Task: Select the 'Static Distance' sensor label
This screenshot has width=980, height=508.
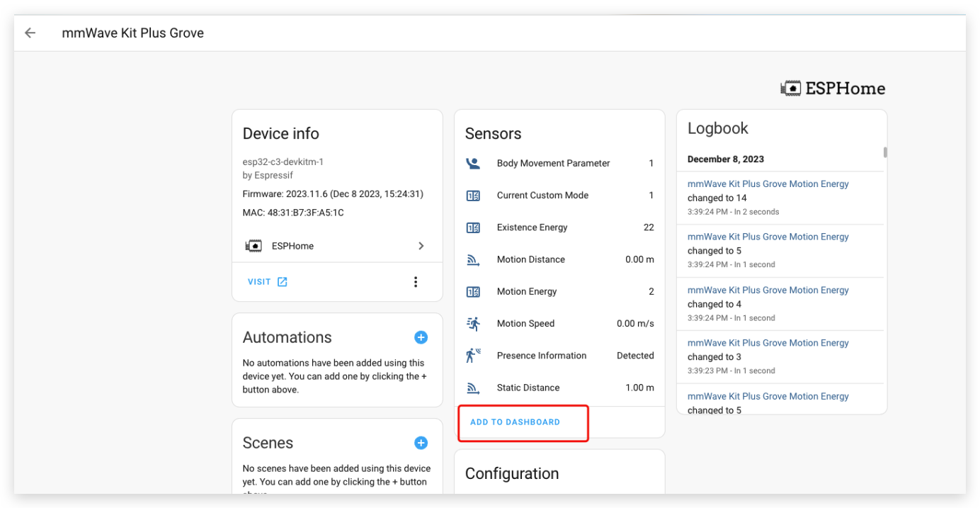Action: tap(528, 388)
